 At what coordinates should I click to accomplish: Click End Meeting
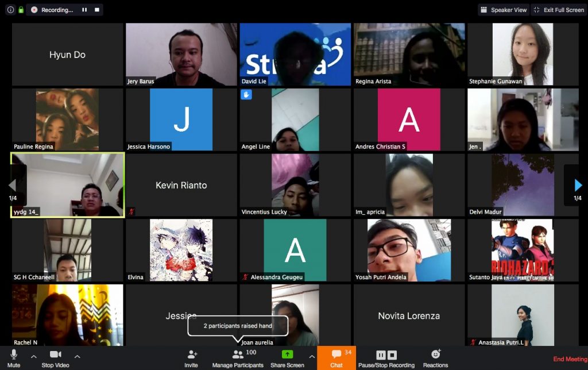(x=570, y=359)
